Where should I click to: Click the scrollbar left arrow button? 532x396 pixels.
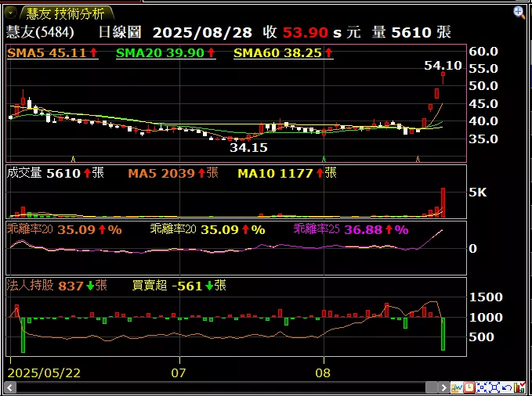pyautogui.click(x=11, y=387)
